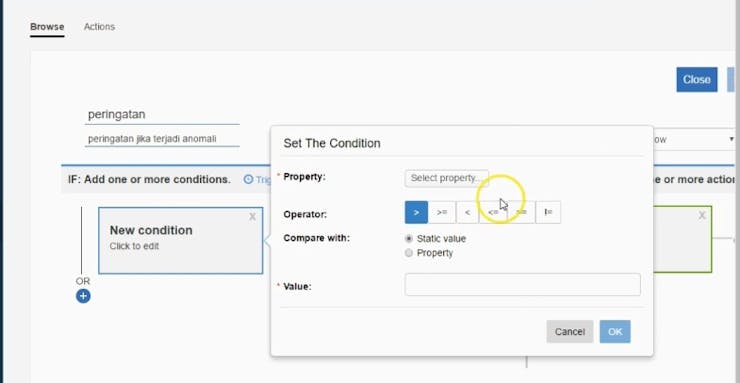Select the not-equal operator button
740x383 pixels.
[548, 212]
